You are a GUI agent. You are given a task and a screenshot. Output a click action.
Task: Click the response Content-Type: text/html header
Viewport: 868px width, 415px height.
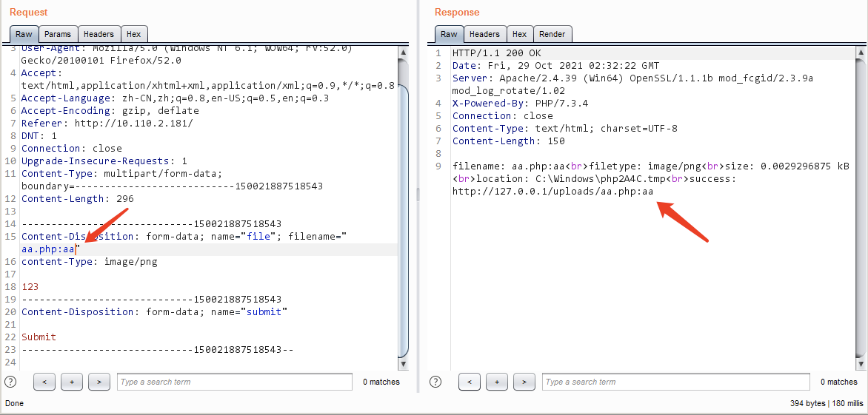(564, 129)
